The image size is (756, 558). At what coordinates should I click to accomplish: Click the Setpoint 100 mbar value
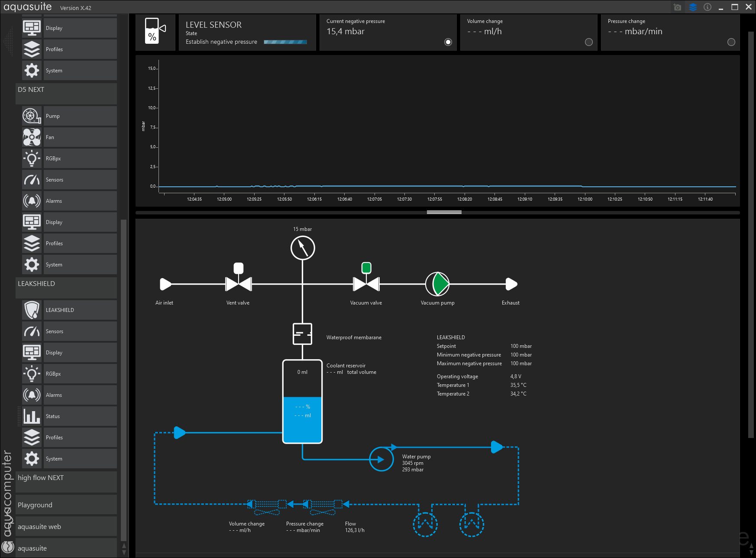(x=521, y=346)
